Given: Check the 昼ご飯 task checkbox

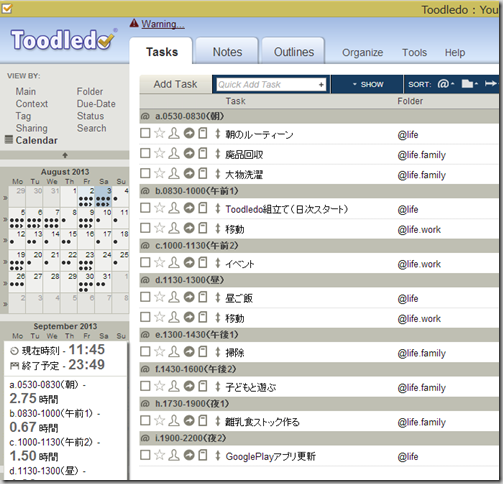Looking at the screenshot, I should [145, 297].
